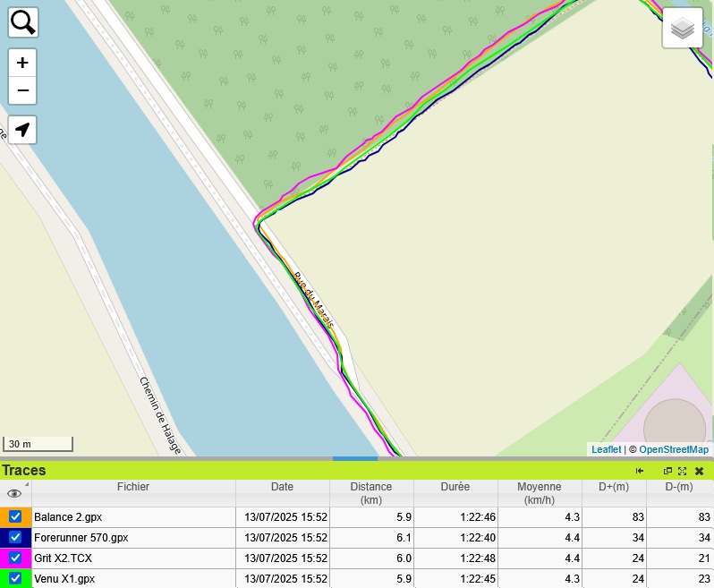This screenshot has height=588, width=714.
Task: Hide the Grit X2.TCX trace
Action: tap(15, 558)
